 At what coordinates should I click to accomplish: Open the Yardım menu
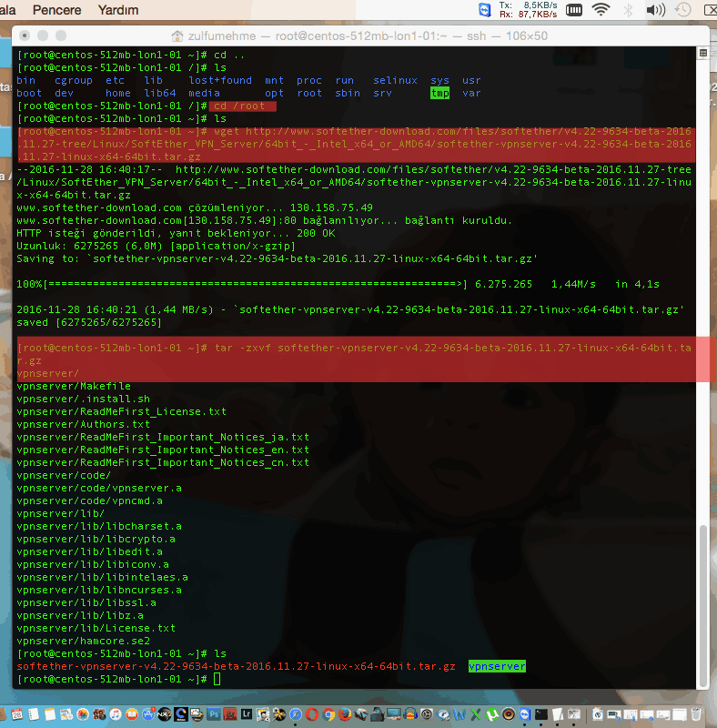pyautogui.click(x=117, y=10)
